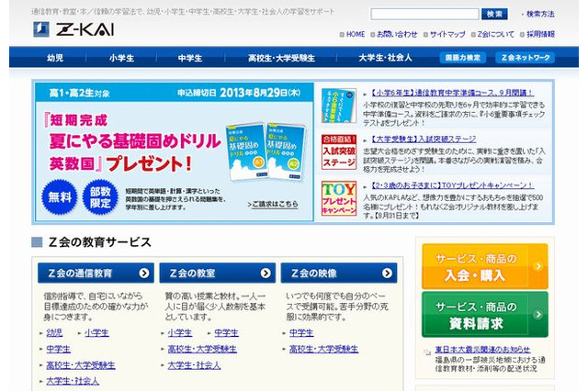Open 高校生・大学受験生 link under Z会の教室
The image size is (588, 391).
(x=202, y=349)
